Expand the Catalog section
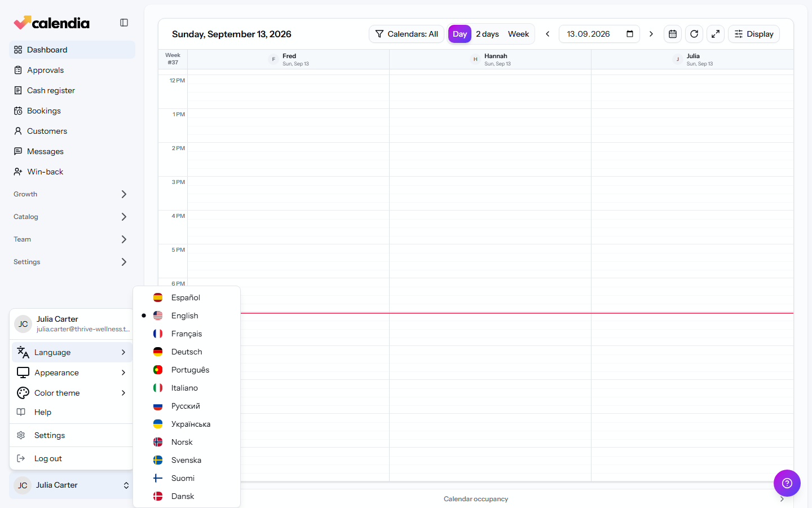The height and width of the screenshot is (508, 812). pos(72,217)
